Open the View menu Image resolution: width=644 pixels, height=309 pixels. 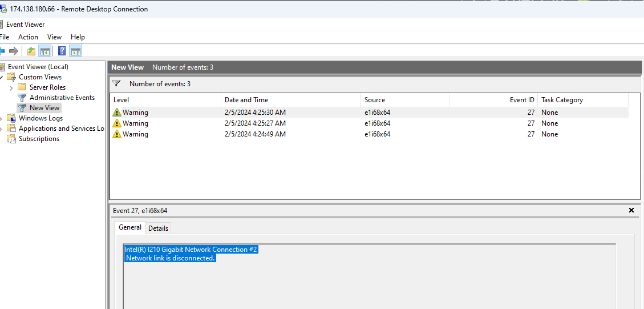[54, 37]
